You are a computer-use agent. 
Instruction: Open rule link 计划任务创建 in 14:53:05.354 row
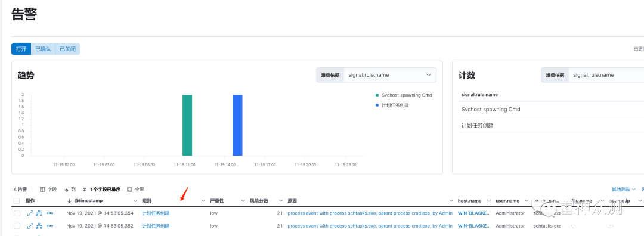click(156, 213)
